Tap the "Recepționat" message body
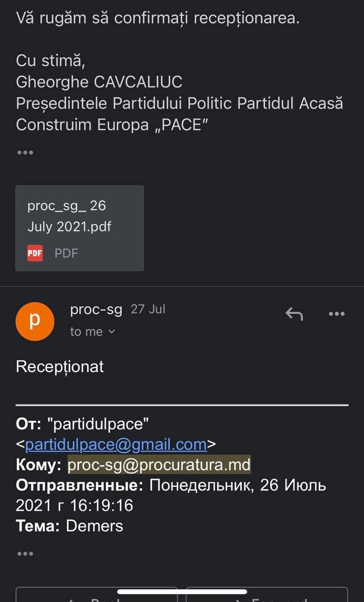Image resolution: width=364 pixels, height=602 pixels. tap(60, 367)
